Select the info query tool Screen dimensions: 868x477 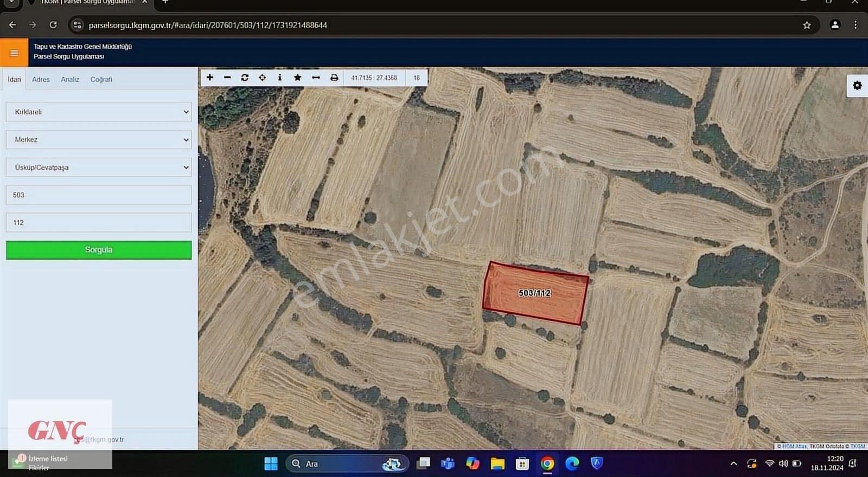click(x=280, y=78)
